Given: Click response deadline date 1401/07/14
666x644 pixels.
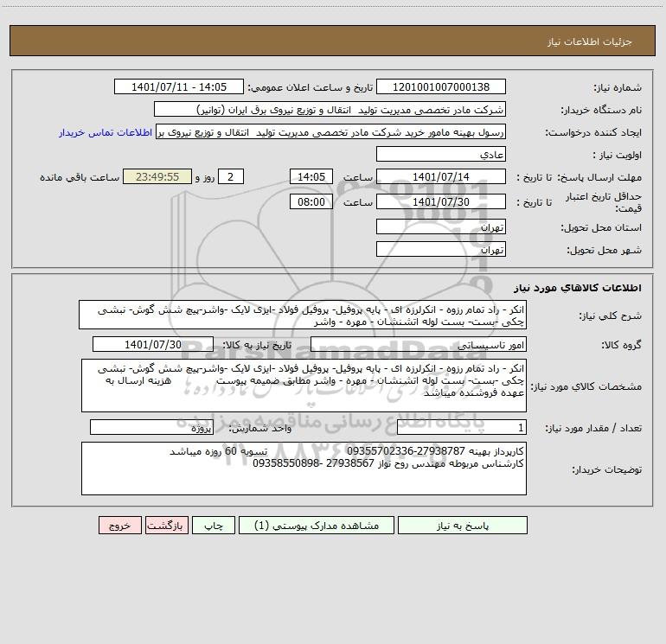Looking at the screenshot, I should tap(441, 176).
